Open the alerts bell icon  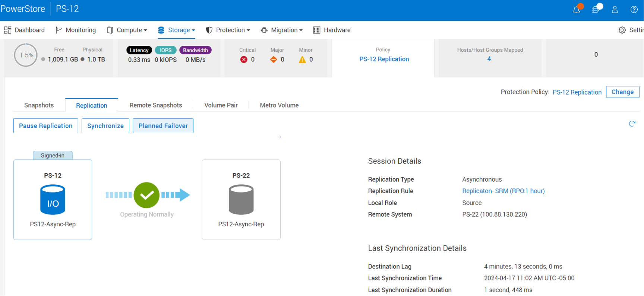click(576, 10)
